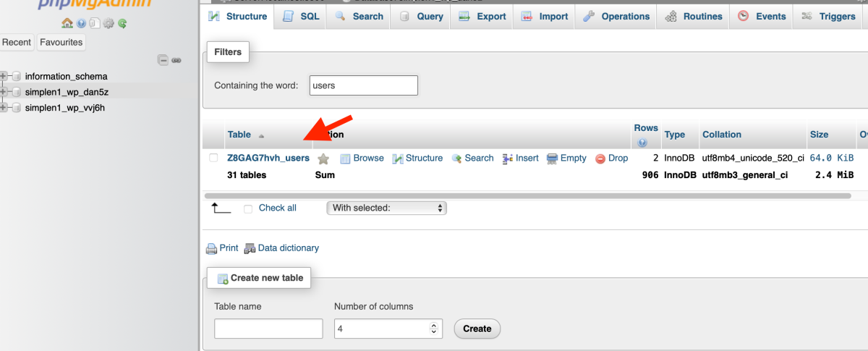Viewport: 868px width, 351px height.
Task: Click the Table column sort arrow
Action: pos(261,135)
